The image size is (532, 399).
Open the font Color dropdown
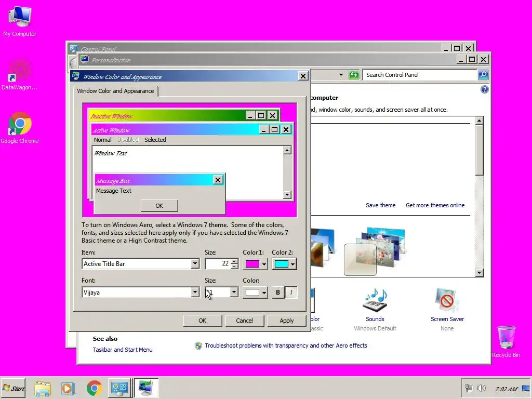pyautogui.click(x=264, y=292)
